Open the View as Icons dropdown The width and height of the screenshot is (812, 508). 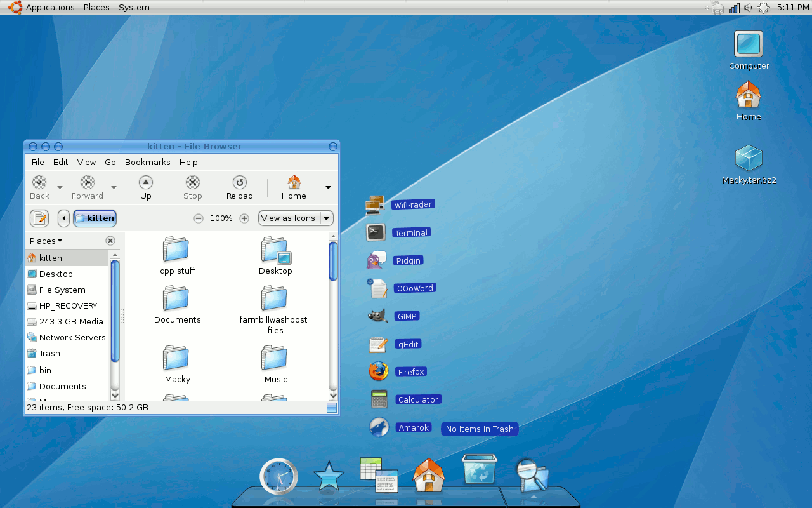[296, 218]
